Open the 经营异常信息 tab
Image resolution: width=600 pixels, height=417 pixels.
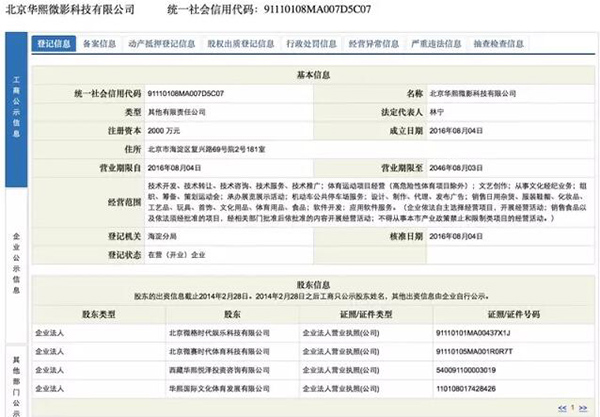(374, 44)
